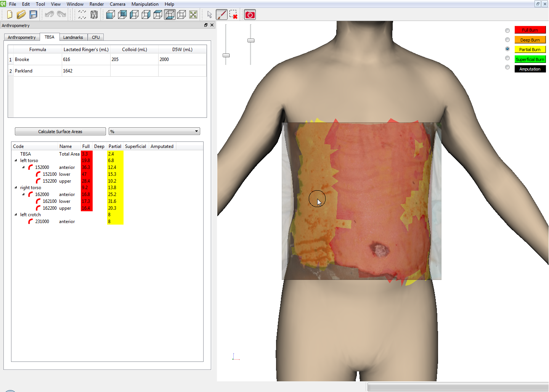549x392 pixels.
Task: Select the points render mode icon
Action: [x=82, y=14]
